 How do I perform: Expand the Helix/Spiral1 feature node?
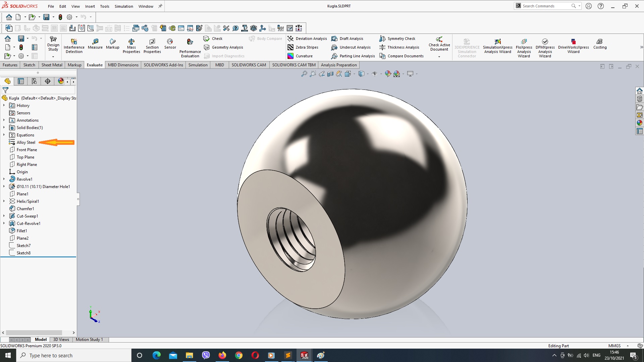pyautogui.click(x=4, y=201)
